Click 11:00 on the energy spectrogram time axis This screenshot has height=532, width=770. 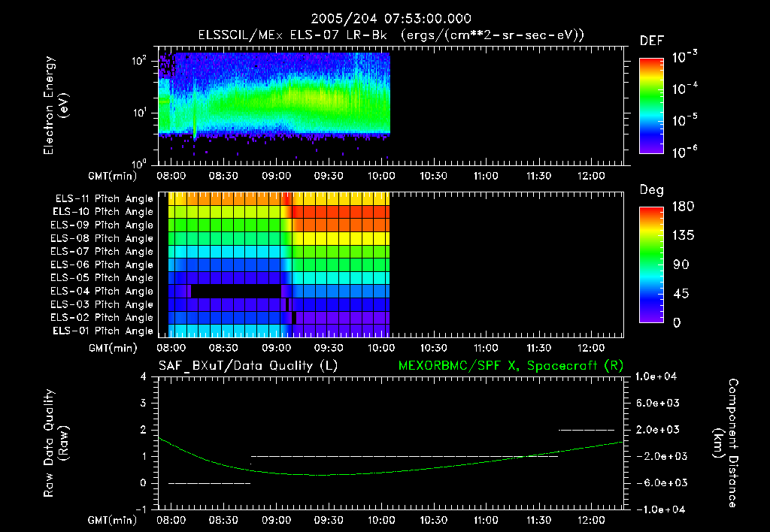click(x=486, y=176)
